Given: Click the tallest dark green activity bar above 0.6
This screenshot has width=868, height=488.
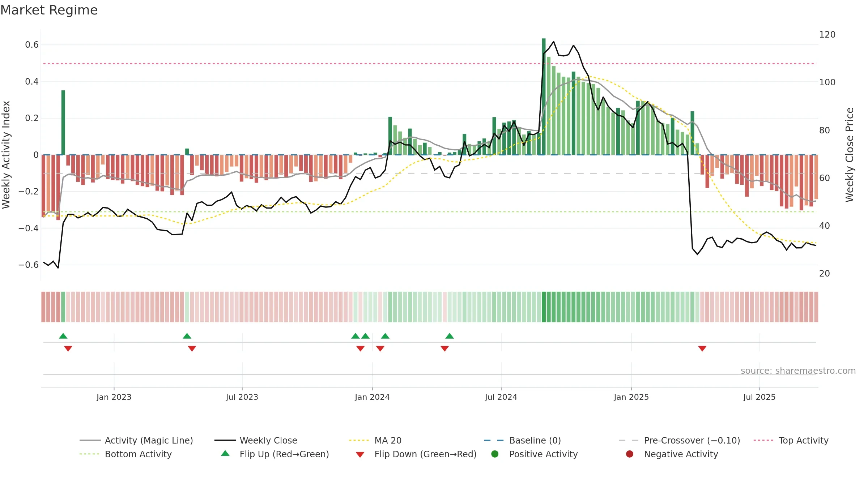Looking at the screenshot, I should (x=544, y=97).
